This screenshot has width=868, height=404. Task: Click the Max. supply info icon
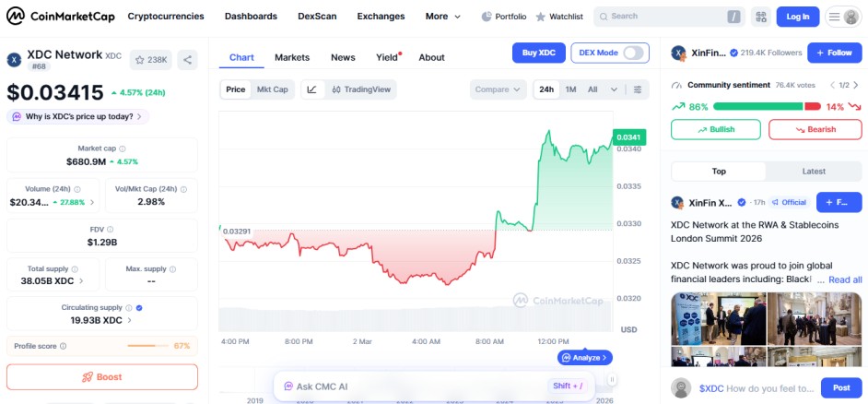[x=172, y=268]
